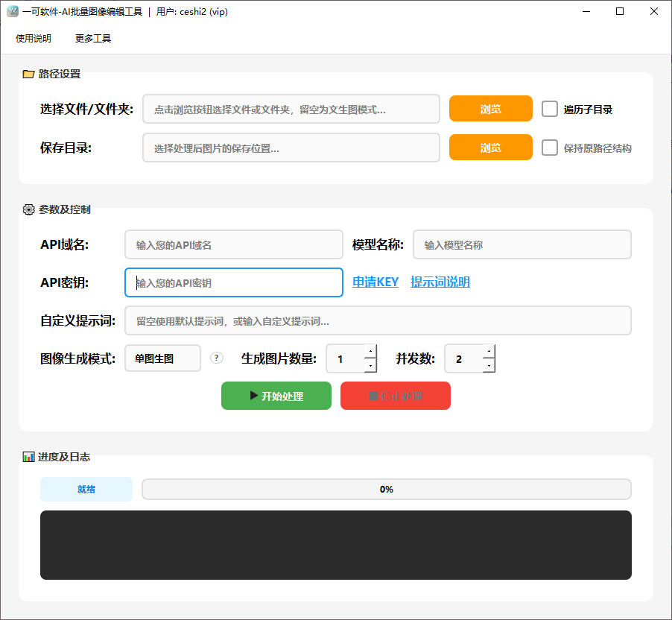This screenshot has height=620, width=672.
Task: Toggle the 保持原路径结构 checkbox
Action: (x=550, y=148)
